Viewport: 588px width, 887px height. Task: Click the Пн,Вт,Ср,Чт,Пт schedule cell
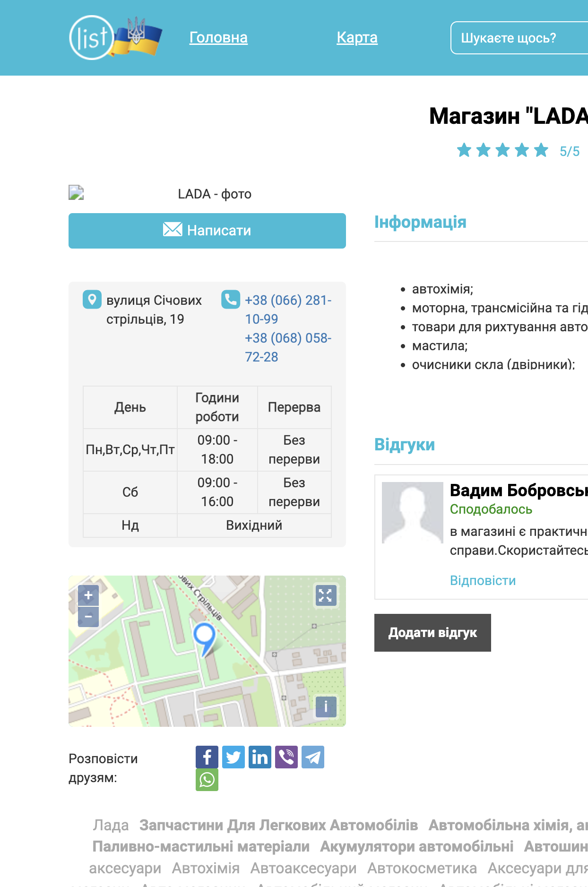click(130, 450)
